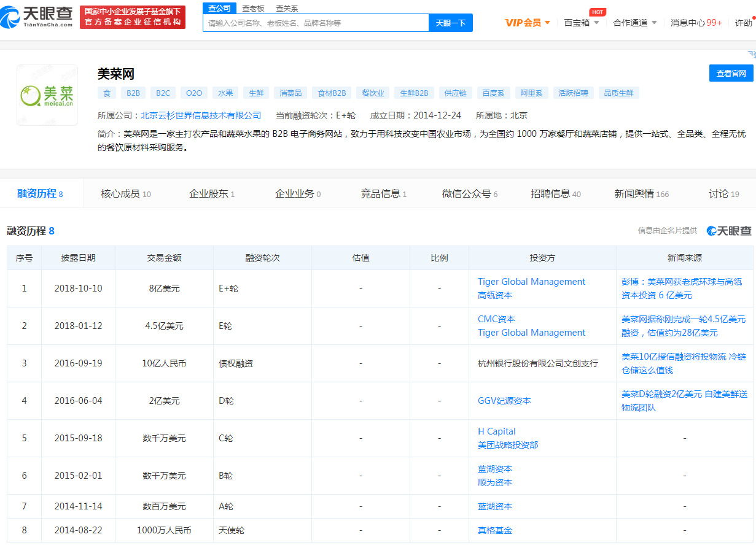The width and height of the screenshot is (756, 545).
Task: Click the 交易金额 column header
Action: pos(164,258)
